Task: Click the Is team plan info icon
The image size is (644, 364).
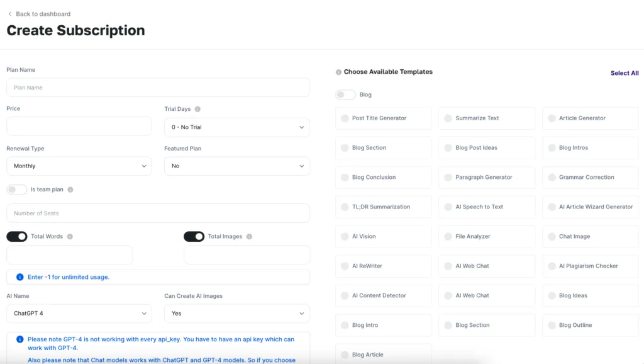Action: tap(70, 190)
